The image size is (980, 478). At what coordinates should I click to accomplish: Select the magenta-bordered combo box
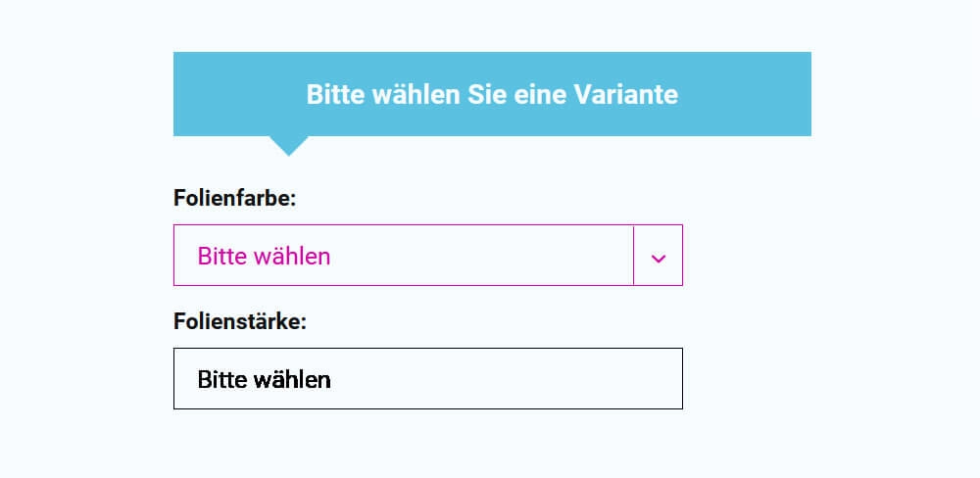tap(404, 256)
